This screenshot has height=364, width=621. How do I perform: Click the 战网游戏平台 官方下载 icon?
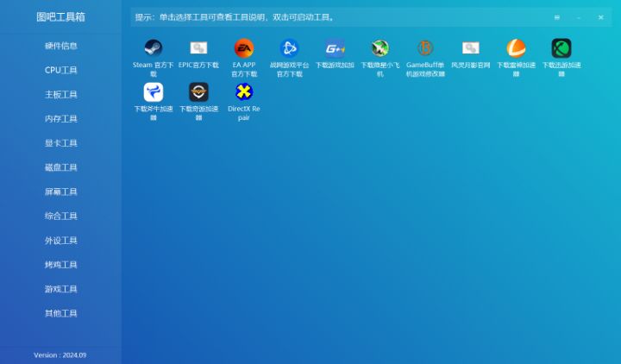(289, 48)
